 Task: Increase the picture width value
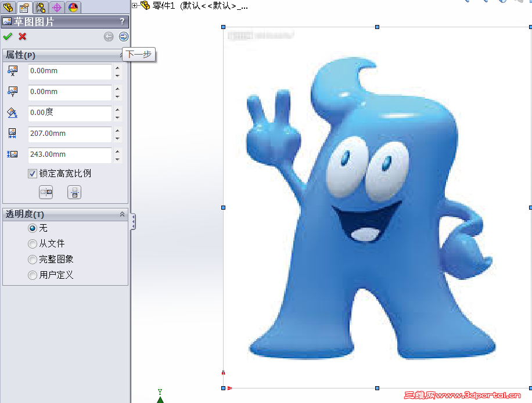(x=117, y=131)
